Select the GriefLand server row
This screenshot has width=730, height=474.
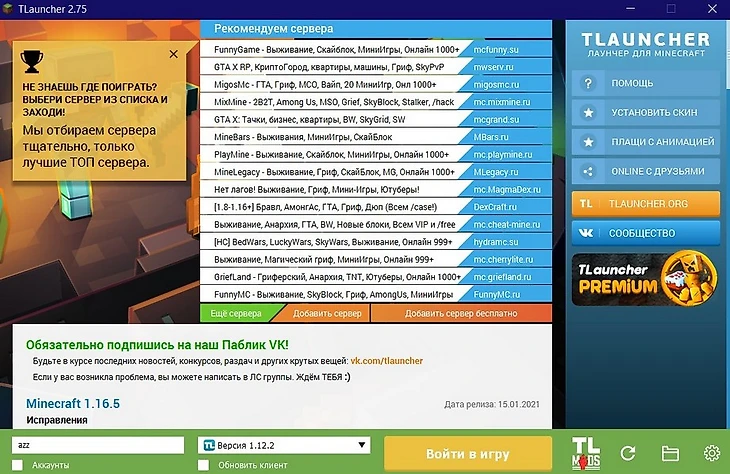click(376, 277)
